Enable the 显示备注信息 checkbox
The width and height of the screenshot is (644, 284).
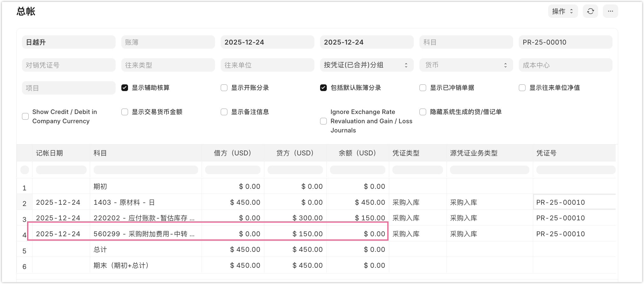coord(224,112)
